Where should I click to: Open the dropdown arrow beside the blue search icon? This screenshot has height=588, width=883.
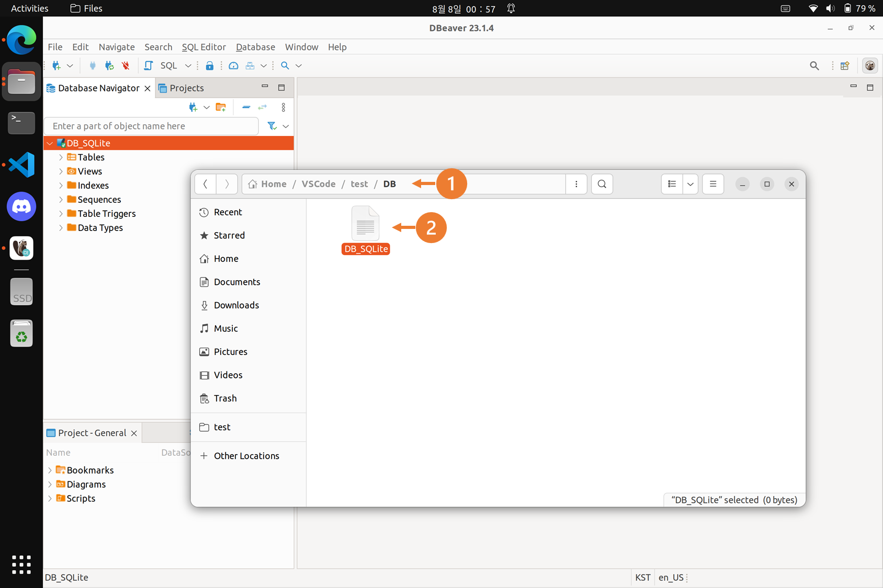pyautogui.click(x=299, y=65)
